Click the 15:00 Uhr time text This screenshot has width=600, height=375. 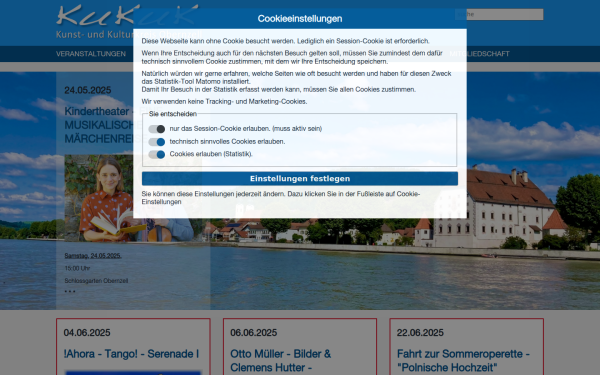(77, 268)
